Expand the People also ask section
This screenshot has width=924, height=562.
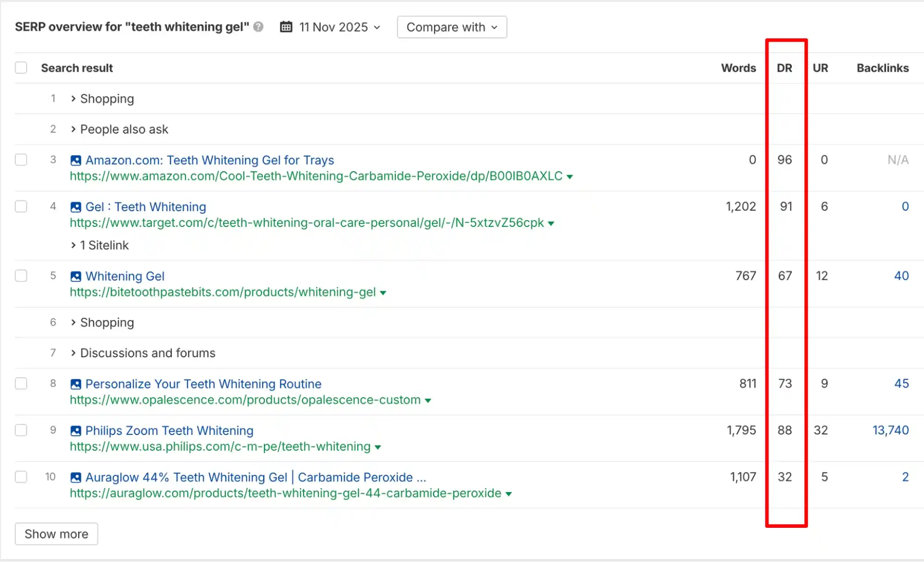(x=119, y=129)
